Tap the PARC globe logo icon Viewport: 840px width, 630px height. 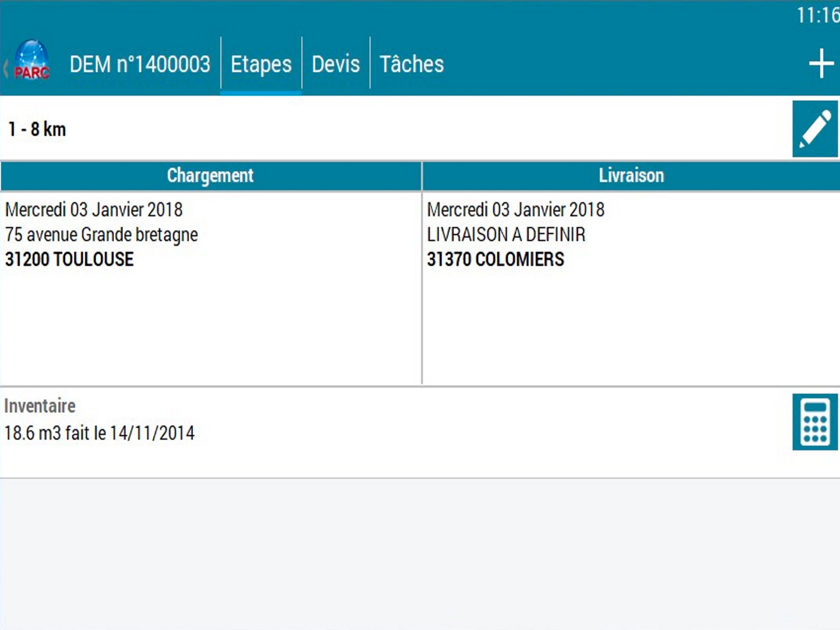click(32, 60)
